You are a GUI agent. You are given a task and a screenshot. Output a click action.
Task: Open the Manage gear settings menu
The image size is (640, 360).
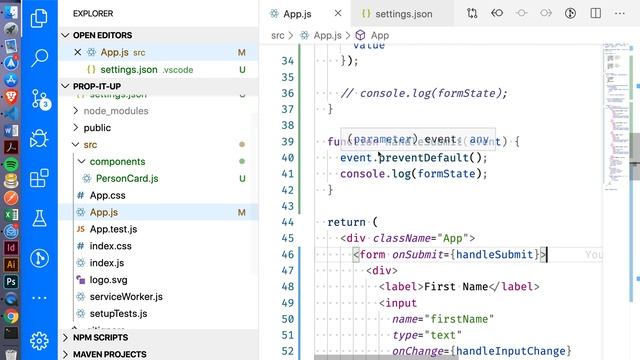click(x=39, y=340)
